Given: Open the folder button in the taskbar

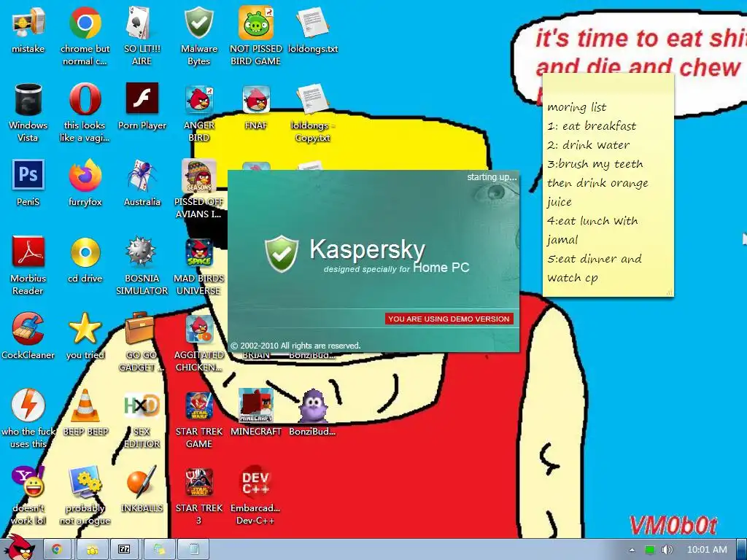Looking at the screenshot, I should pos(90,550).
